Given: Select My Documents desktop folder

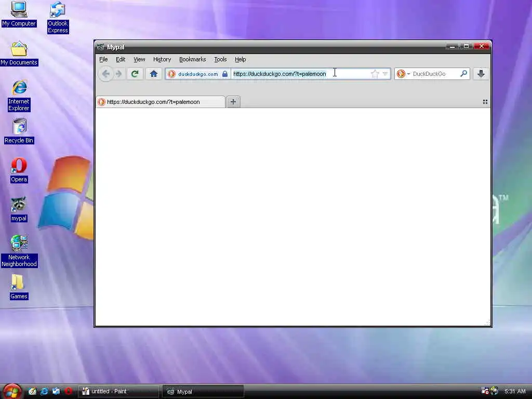Looking at the screenshot, I should [x=19, y=54].
